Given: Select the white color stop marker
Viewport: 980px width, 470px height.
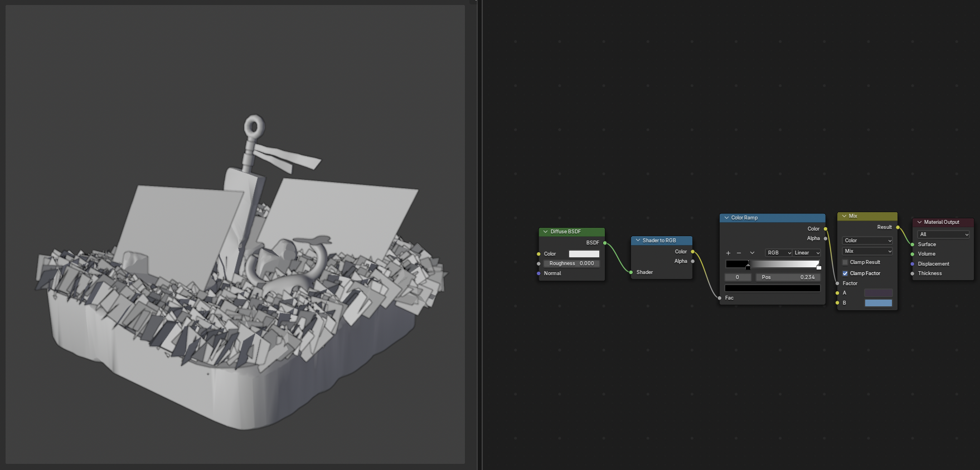Looking at the screenshot, I should point(818,267).
